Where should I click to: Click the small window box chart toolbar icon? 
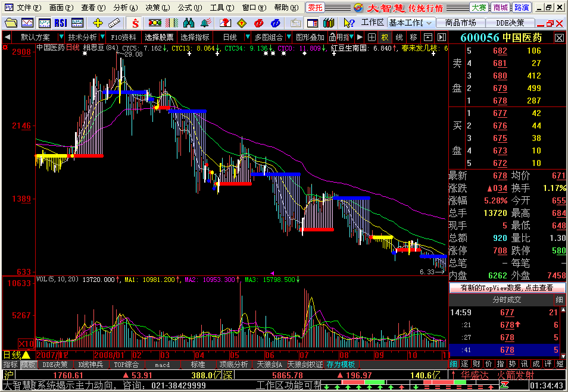[x=428, y=37]
